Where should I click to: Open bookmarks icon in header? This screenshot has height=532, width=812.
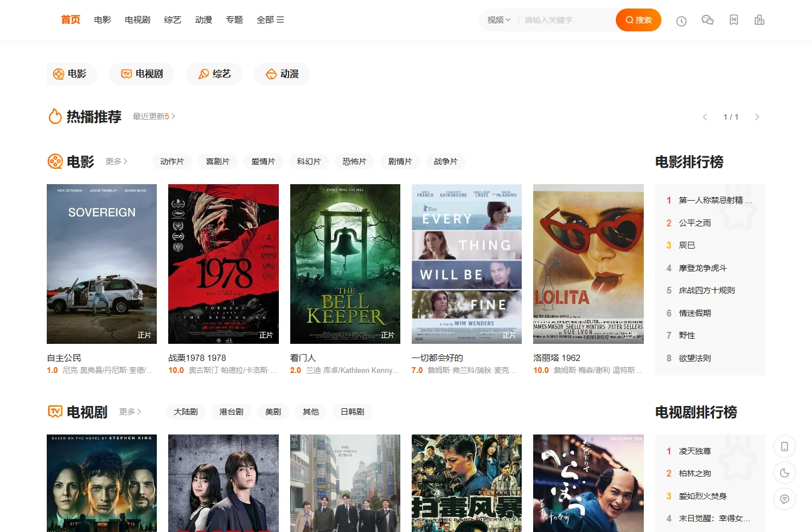734,20
